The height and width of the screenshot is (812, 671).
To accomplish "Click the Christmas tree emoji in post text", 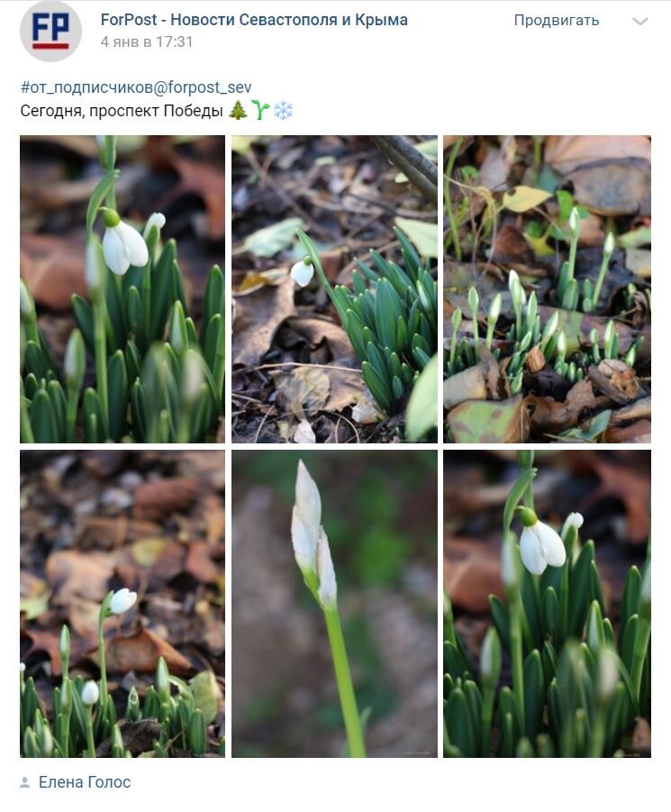I will [x=238, y=110].
